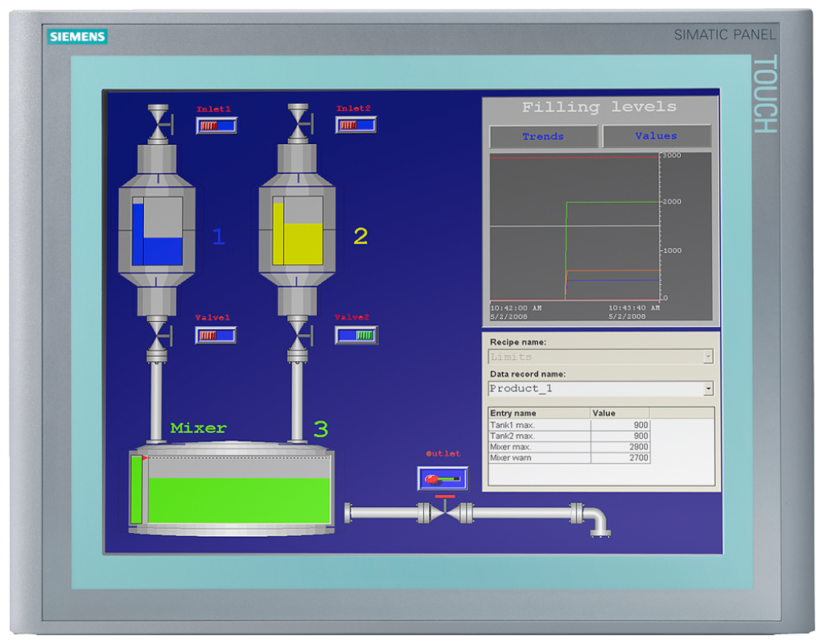Click the Tank1 max. entry
The width and height of the screenshot is (824, 644).
pos(539,425)
